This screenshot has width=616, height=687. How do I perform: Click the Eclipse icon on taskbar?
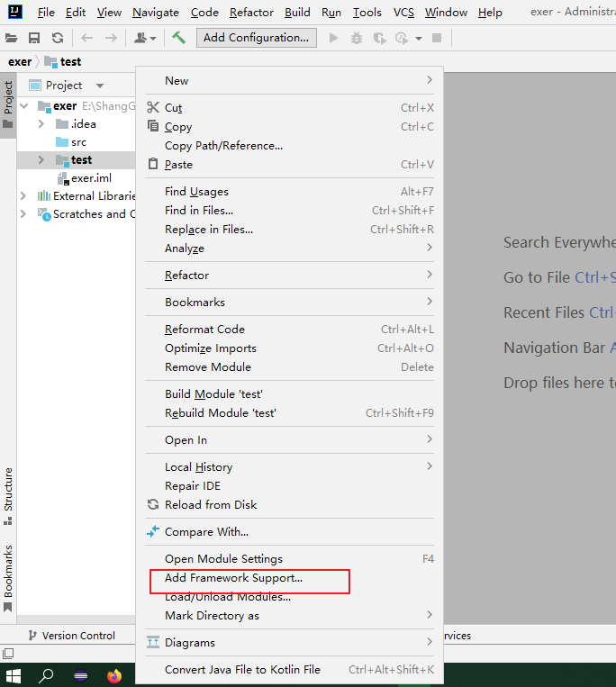click(81, 676)
